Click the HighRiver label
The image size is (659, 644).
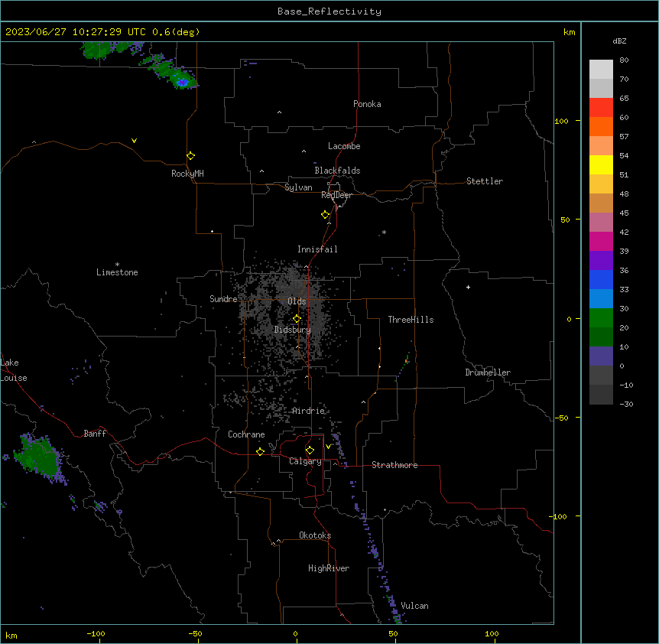[x=329, y=568]
